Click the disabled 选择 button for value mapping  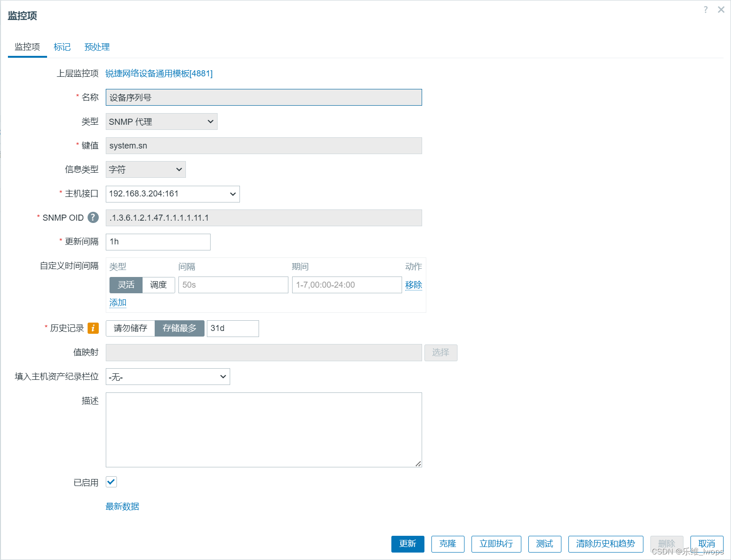click(441, 352)
